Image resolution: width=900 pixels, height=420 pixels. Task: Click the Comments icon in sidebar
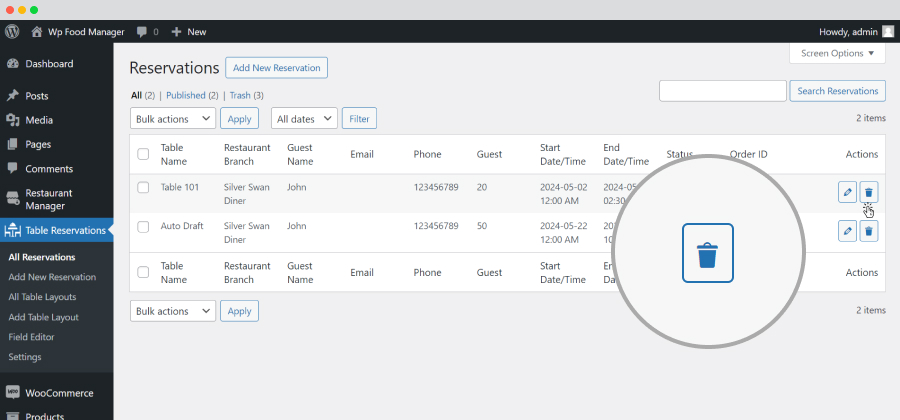[13, 169]
